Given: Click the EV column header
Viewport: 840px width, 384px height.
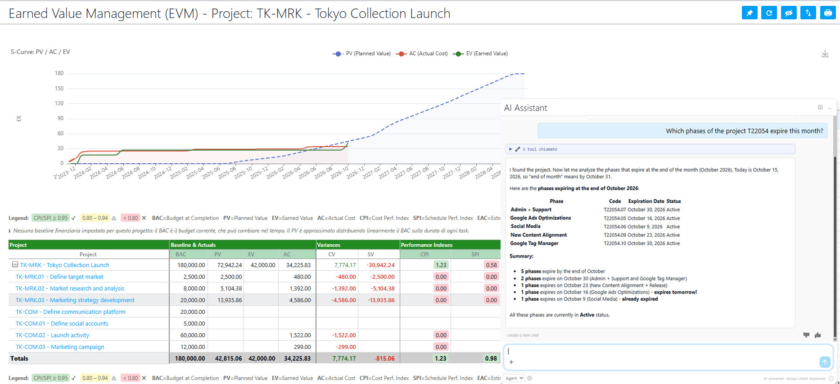Looking at the screenshot, I should coord(261,254).
